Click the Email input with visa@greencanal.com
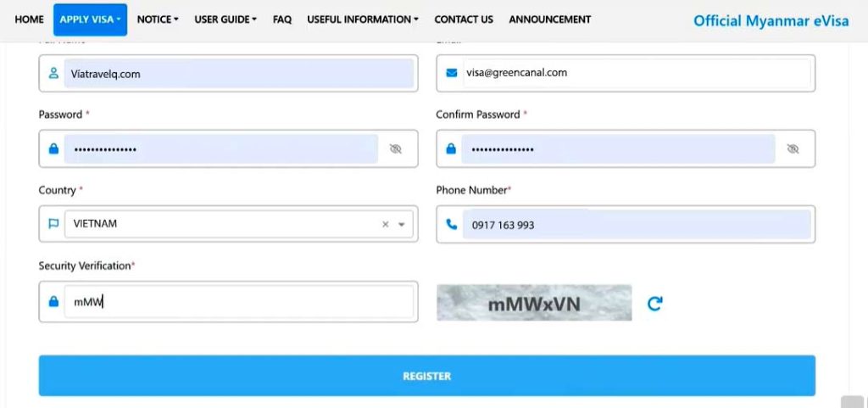Image resolution: width=868 pixels, height=408 pixels. coord(637,72)
